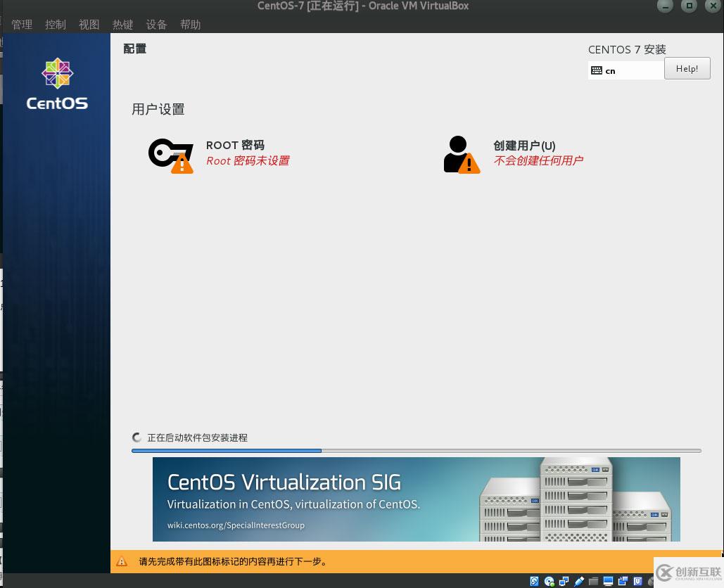Maximize the VirtualBox window

click(x=689, y=6)
